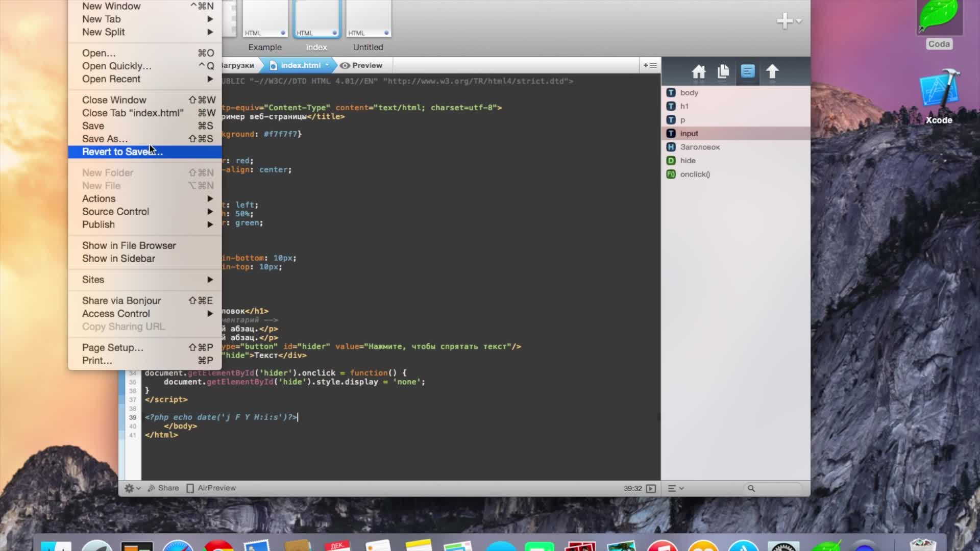Choose Page Setup… menu item
This screenshot has height=551, width=980.
click(145, 347)
